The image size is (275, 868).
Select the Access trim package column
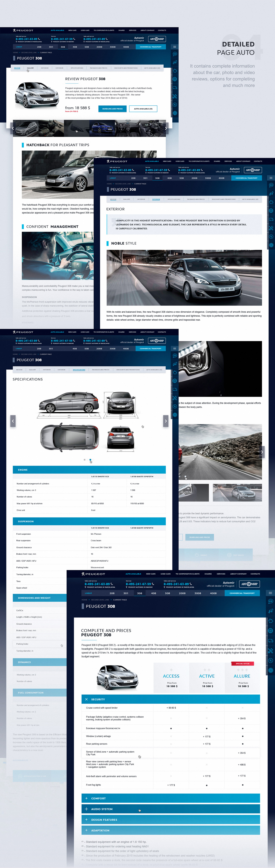[171, 678]
